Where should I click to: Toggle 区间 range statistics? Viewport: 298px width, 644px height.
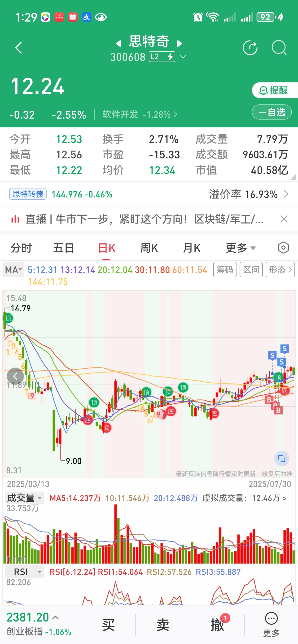(x=251, y=270)
